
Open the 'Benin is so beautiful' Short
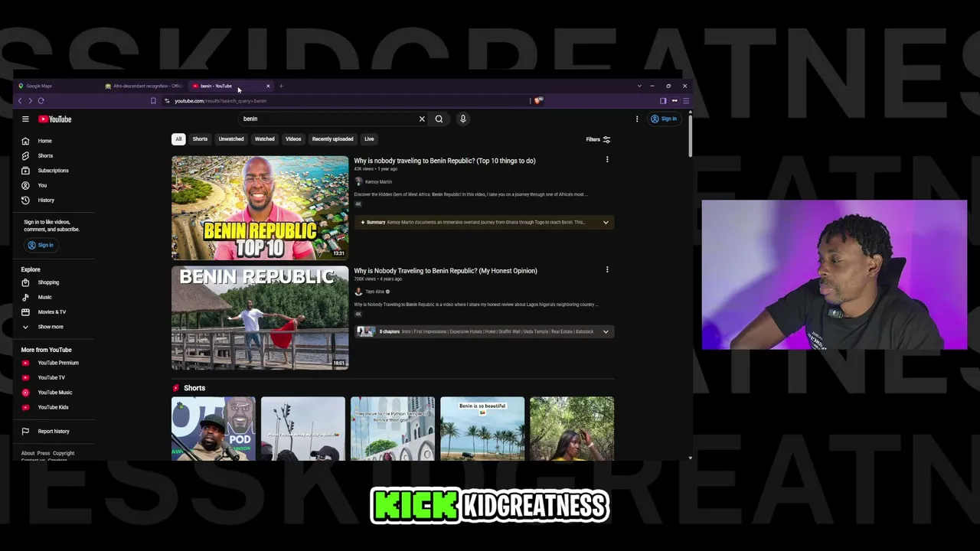pos(482,429)
